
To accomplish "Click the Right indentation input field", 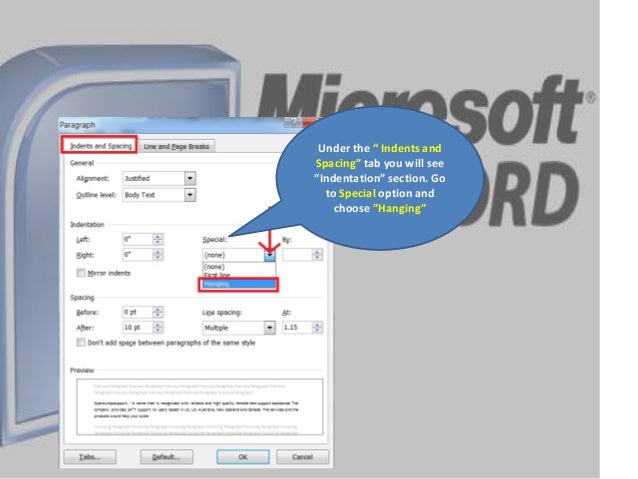I will 138,255.
